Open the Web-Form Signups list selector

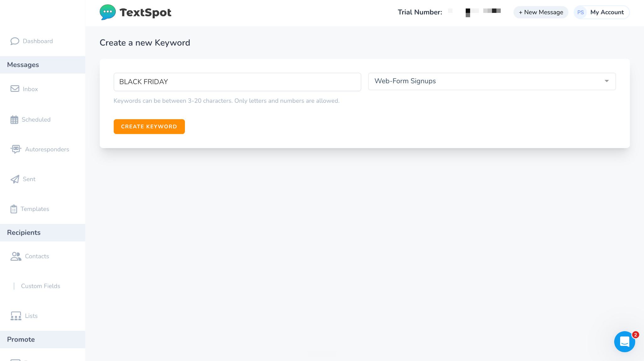(x=492, y=81)
